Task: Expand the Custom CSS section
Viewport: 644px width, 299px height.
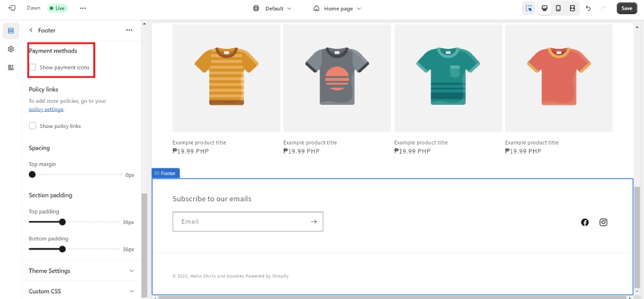Action: pyautogui.click(x=81, y=291)
